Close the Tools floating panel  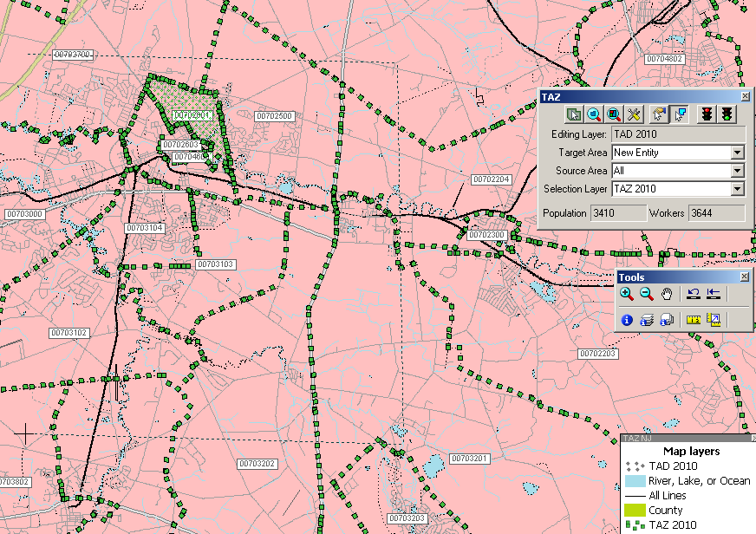744,277
